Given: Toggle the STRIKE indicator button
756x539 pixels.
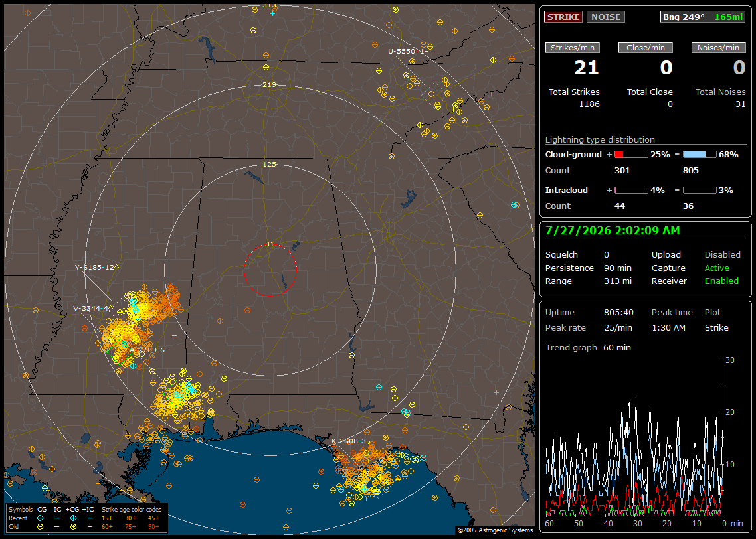Looking at the screenshot, I should pos(563,17).
